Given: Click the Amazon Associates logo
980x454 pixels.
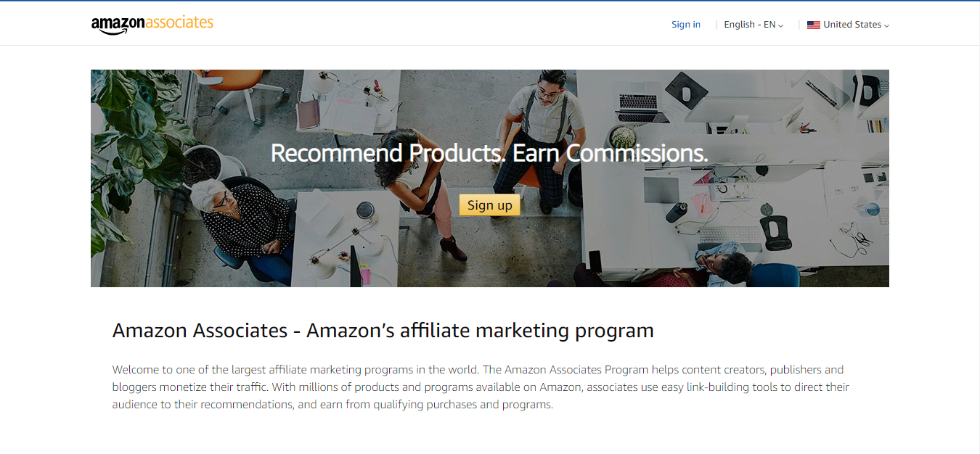Looking at the screenshot, I should point(152,24).
